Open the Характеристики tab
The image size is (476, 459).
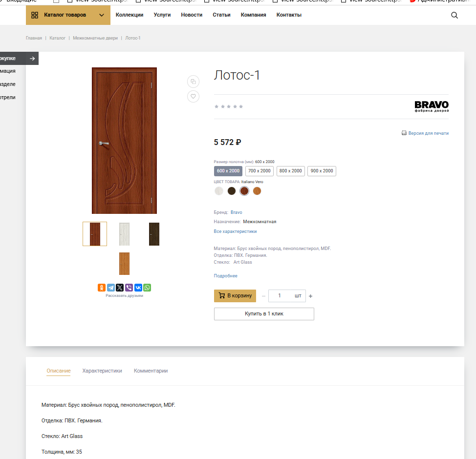point(102,371)
